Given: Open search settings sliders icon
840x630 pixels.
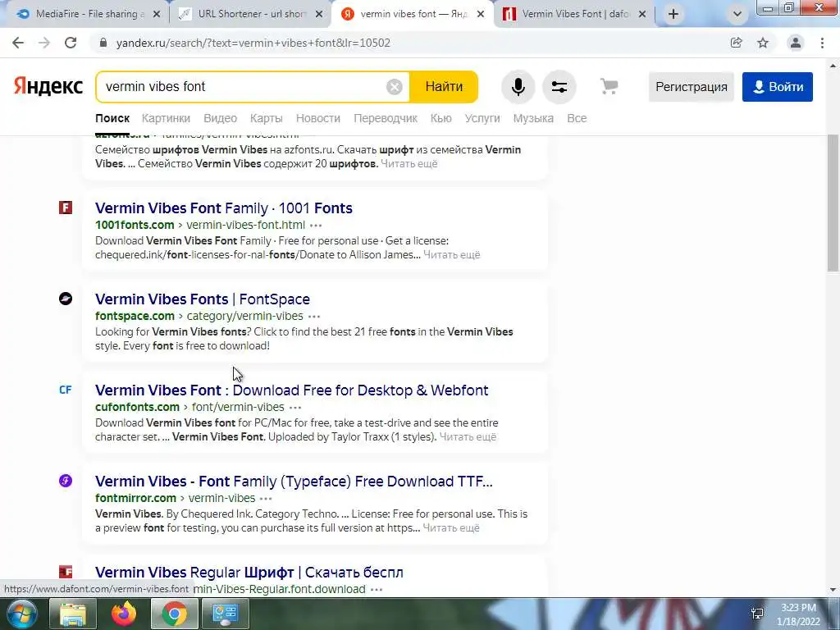Looking at the screenshot, I should click(x=559, y=87).
